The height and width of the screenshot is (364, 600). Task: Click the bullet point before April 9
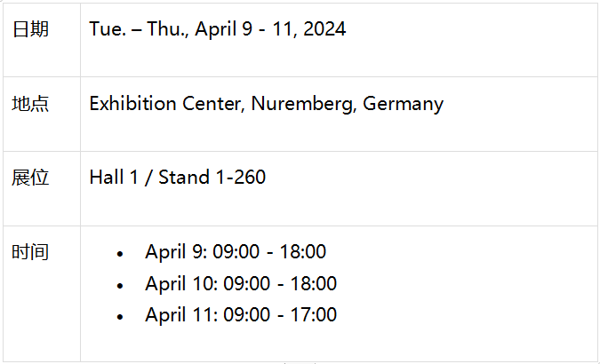tap(120, 254)
